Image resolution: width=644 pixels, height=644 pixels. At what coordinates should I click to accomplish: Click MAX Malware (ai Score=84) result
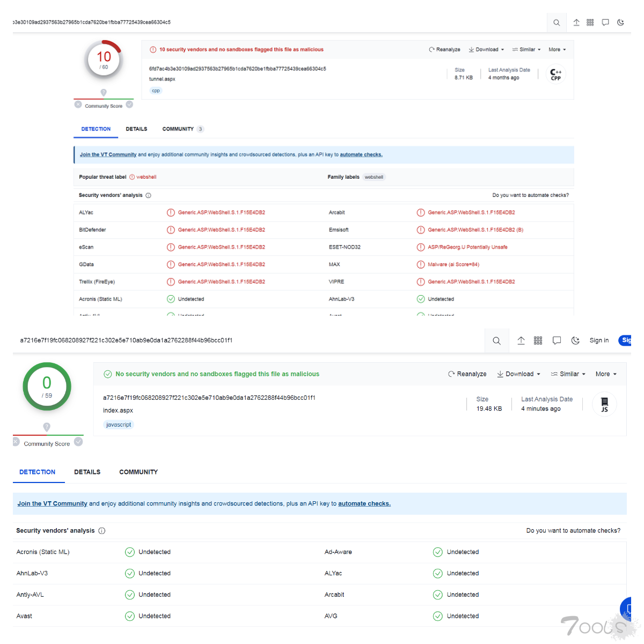click(x=453, y=265)
